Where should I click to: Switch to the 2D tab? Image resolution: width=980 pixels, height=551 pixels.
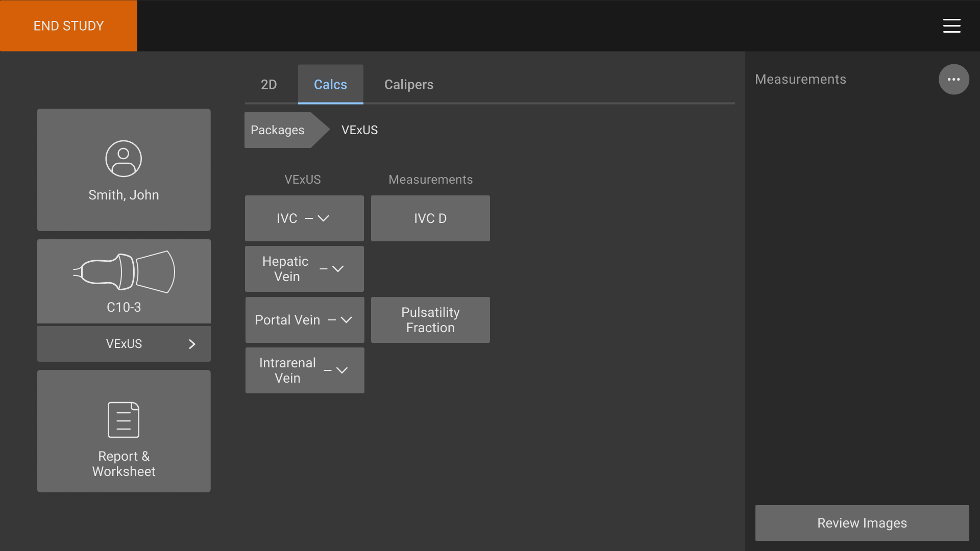(x=268, y=85)
